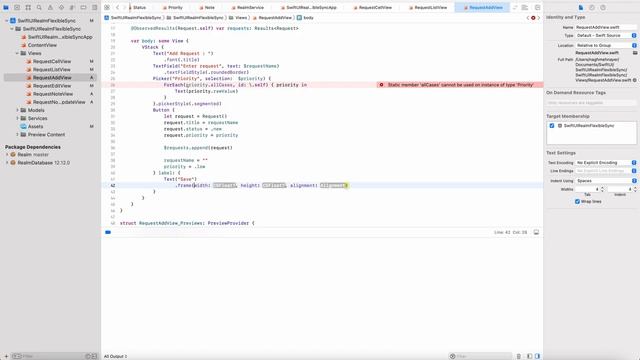Open the Breakpoint navigator
Viewport: 640px width, 360px height.
(x=83, y=7)
